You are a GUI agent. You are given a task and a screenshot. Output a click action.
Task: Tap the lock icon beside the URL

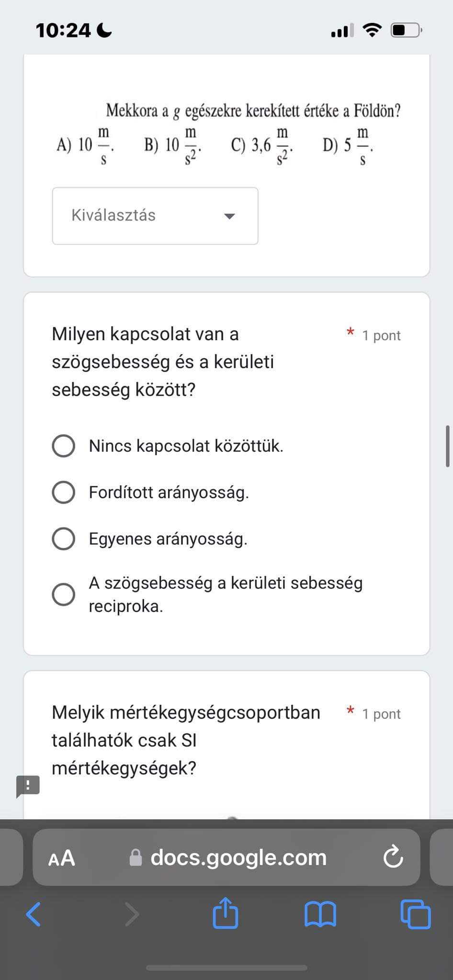pyautogui.click(x=136, y=858)
